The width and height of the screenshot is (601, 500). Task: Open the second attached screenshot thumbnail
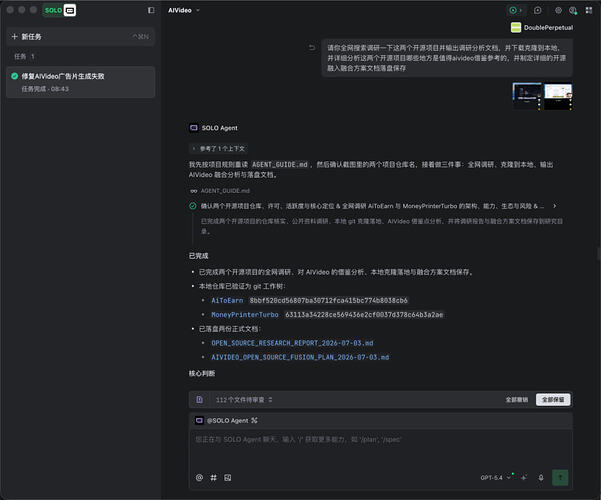558,96
